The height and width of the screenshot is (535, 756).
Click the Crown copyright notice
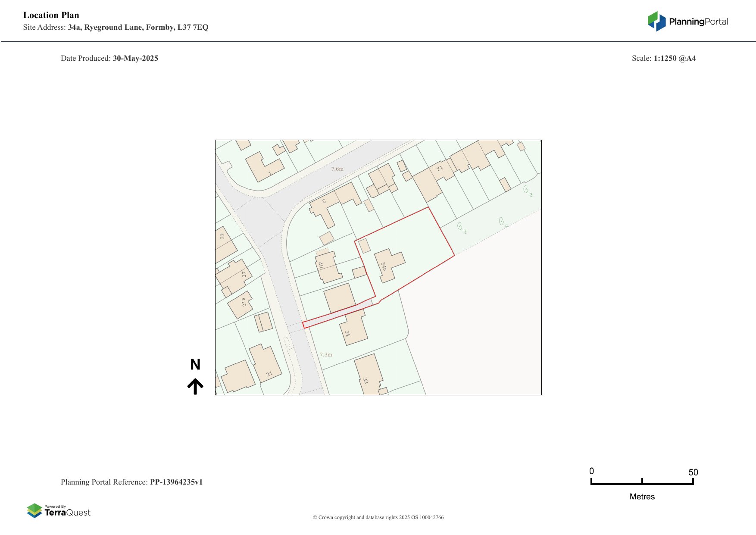click(378, 517)
